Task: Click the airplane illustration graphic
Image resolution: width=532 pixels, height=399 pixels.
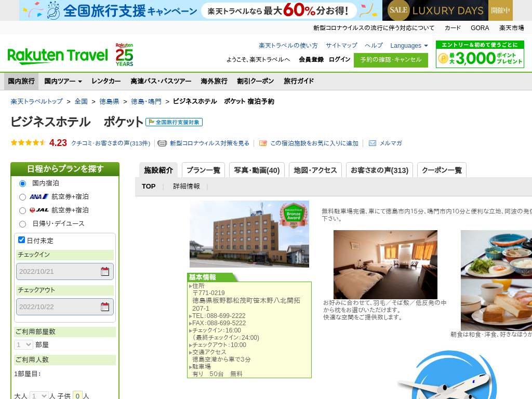Action: pyautogui.click(x=448, y=375)
